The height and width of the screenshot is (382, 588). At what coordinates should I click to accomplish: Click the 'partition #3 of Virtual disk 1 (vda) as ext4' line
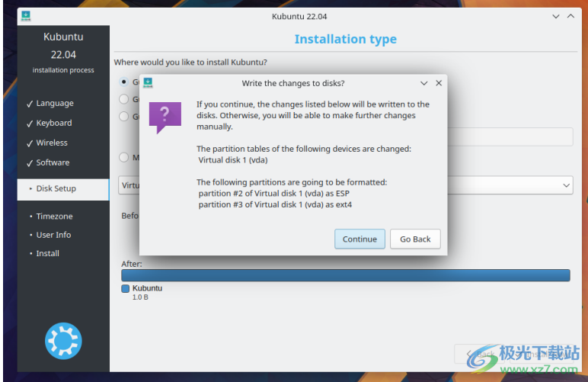(275, 205)
